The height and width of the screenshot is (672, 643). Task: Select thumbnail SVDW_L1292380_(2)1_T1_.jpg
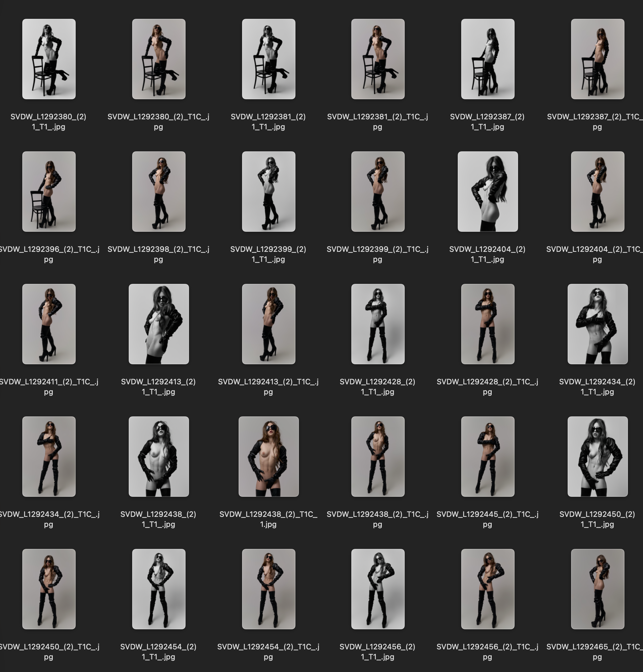click(49, 59)
